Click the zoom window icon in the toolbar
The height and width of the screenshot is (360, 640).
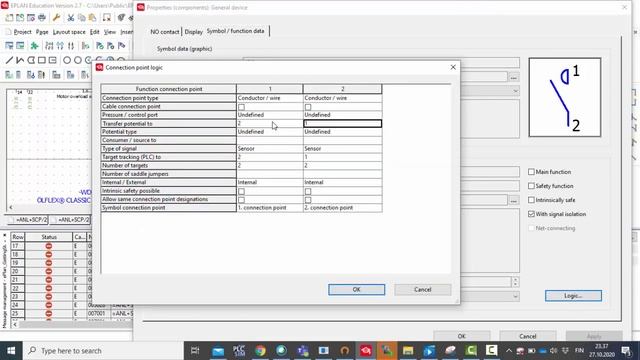[x=107, y=18]
